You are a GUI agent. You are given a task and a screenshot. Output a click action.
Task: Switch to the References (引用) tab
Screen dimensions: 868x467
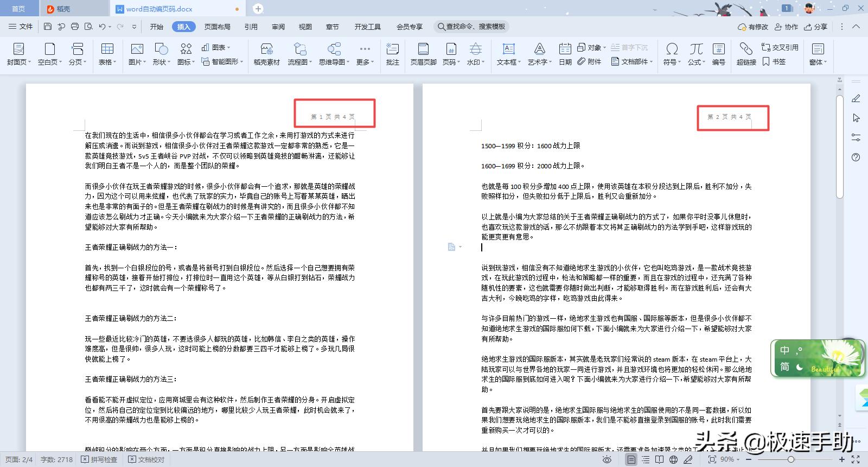coord(251,27)
